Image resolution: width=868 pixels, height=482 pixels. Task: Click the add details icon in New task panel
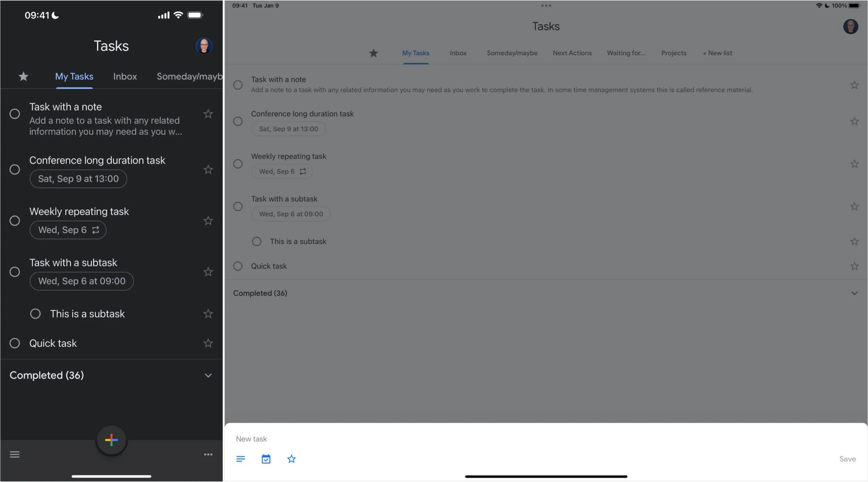click(241, 459)
